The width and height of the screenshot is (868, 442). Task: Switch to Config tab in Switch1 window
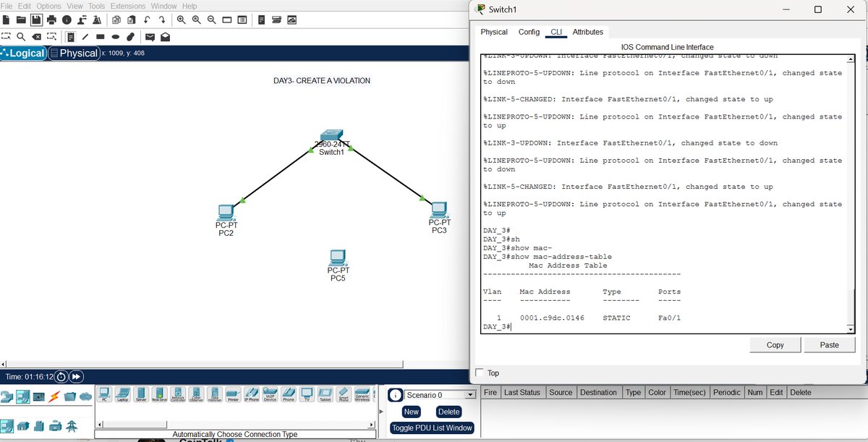529,32
